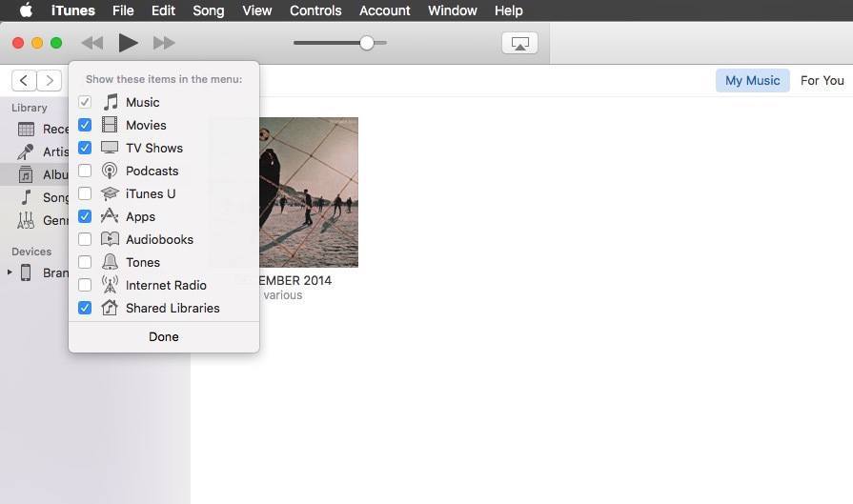Click the Play button

click(128, 43)
